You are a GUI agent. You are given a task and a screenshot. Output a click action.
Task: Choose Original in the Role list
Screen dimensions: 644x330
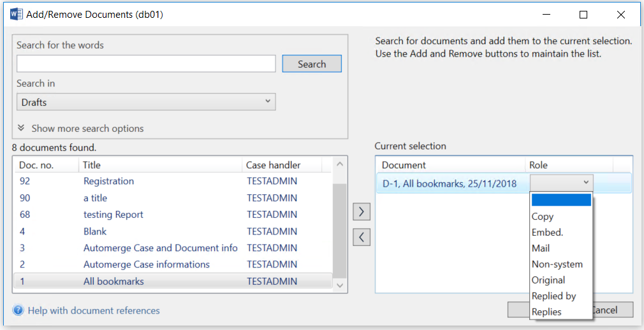click(548, 280)
